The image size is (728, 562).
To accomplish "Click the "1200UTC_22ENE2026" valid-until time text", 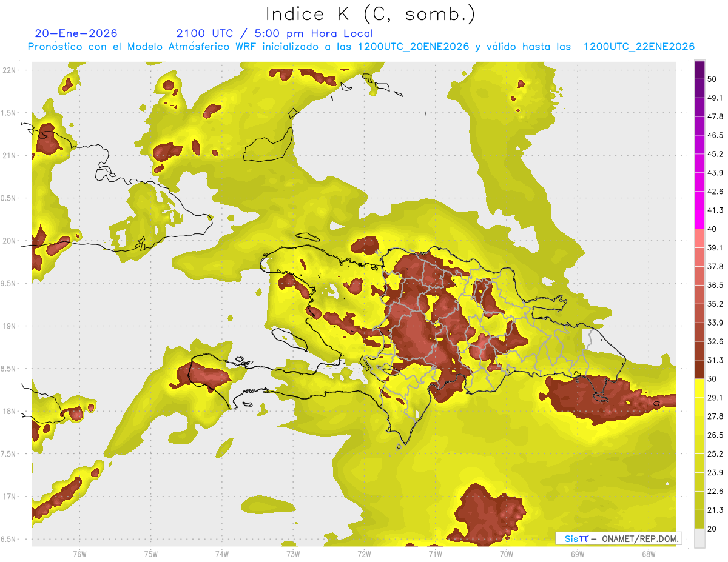I will (x=639, y=47).
